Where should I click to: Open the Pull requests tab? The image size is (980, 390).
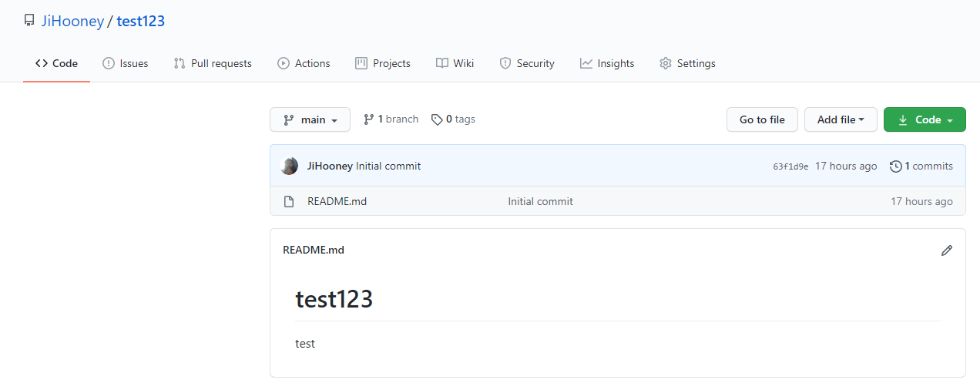[213, 63]
